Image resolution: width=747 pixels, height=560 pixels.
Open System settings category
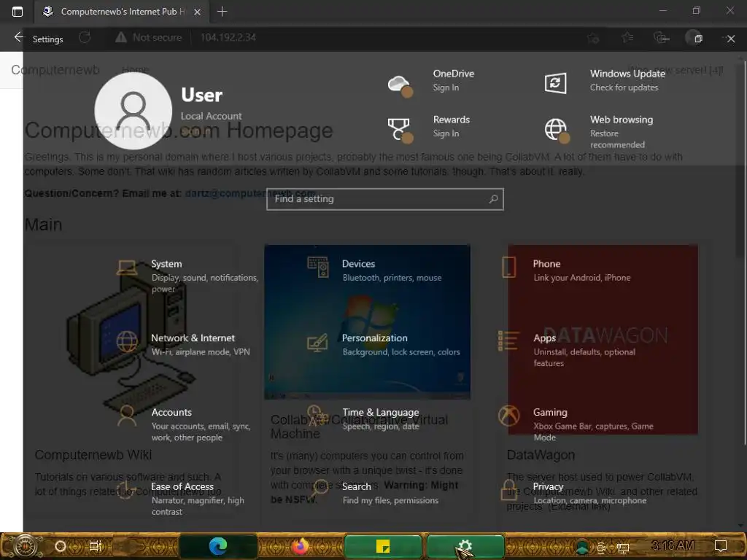pyautogui.click(x=187, y=276)
